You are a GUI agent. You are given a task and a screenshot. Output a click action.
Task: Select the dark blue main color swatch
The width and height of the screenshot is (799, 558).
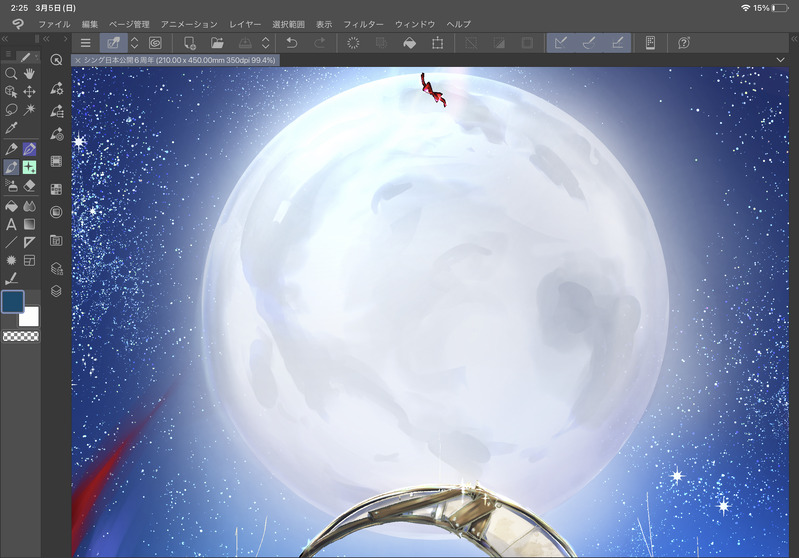pyautogui.click(x=13, y=301)
